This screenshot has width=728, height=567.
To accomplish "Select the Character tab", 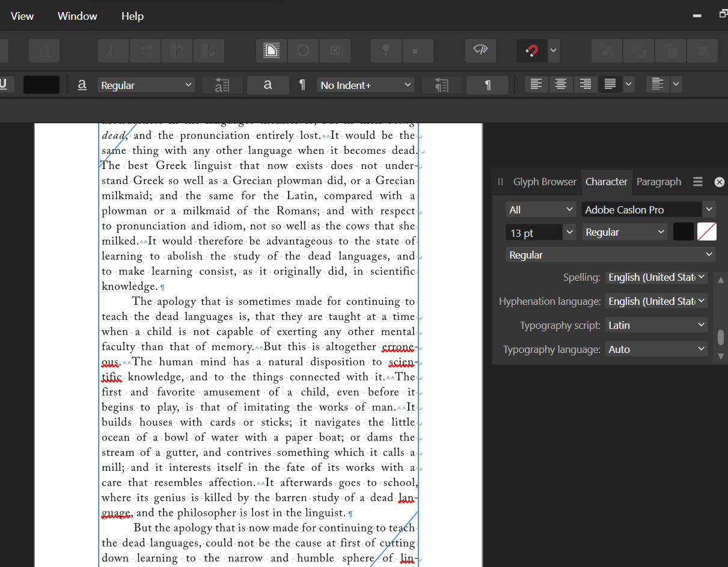I will [x=607, y=182].
